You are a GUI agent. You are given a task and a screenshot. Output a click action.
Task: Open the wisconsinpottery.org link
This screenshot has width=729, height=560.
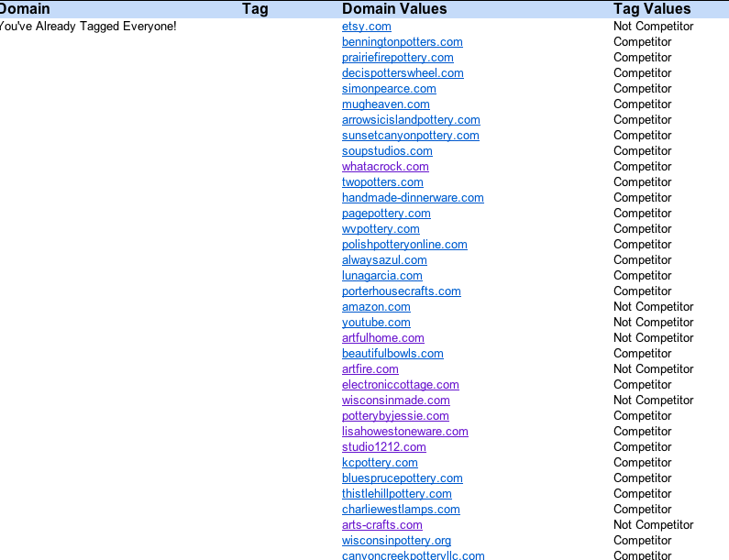click(x=396, y=541)
